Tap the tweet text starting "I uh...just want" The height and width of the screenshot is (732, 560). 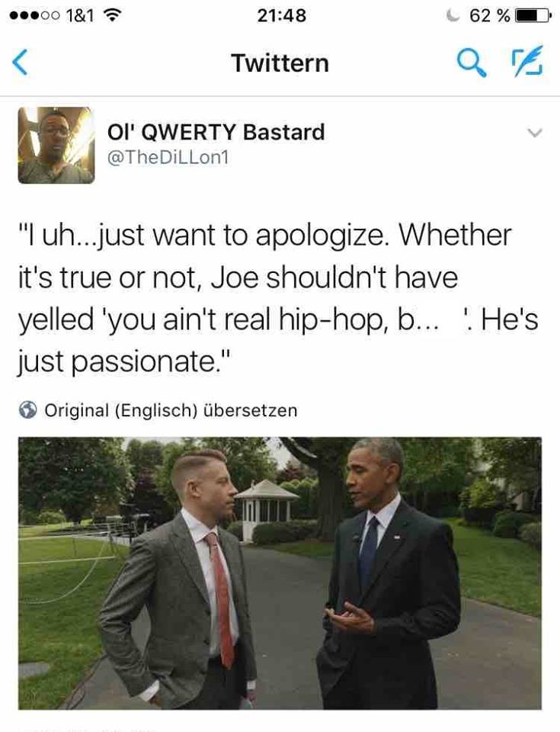tap(278, 298)
